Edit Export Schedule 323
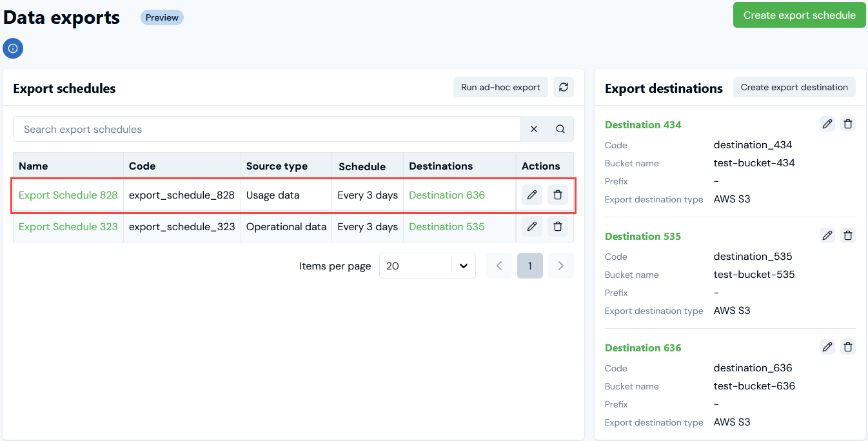Image resolution: width=868 pixels, height=441 pixels. [532, 226]
